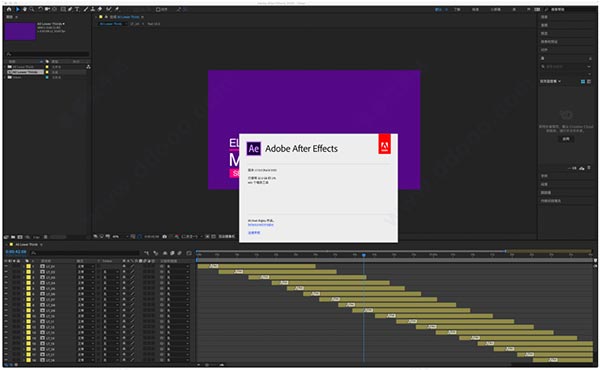Screen dimensions: 600x370
Task: Select the Selection arrow tool
Action: [x=18, y=9]
